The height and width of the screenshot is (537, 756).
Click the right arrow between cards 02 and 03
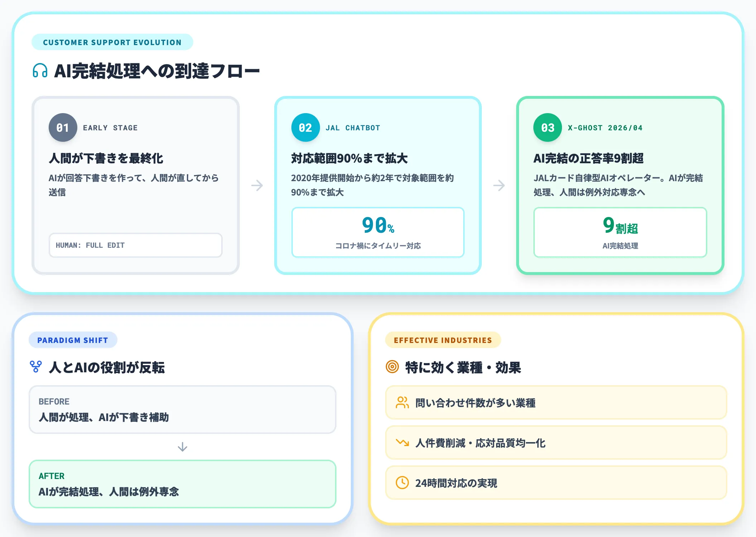(499, 185)
